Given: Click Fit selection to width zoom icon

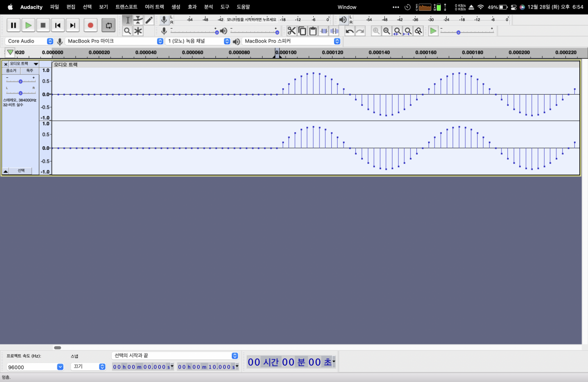Looking at the screenshot, I should point(397,31).
